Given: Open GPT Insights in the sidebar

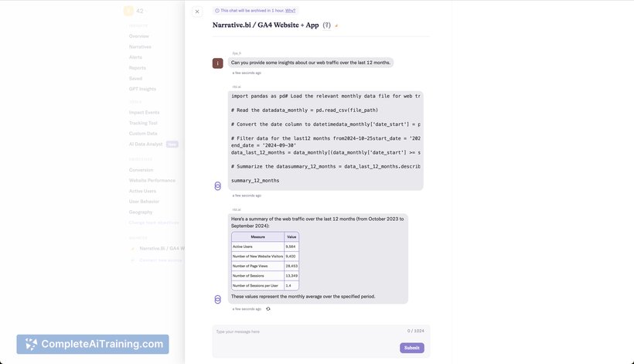Looking at the screenshot, I should pyautogui.click(x=142, y=89).
